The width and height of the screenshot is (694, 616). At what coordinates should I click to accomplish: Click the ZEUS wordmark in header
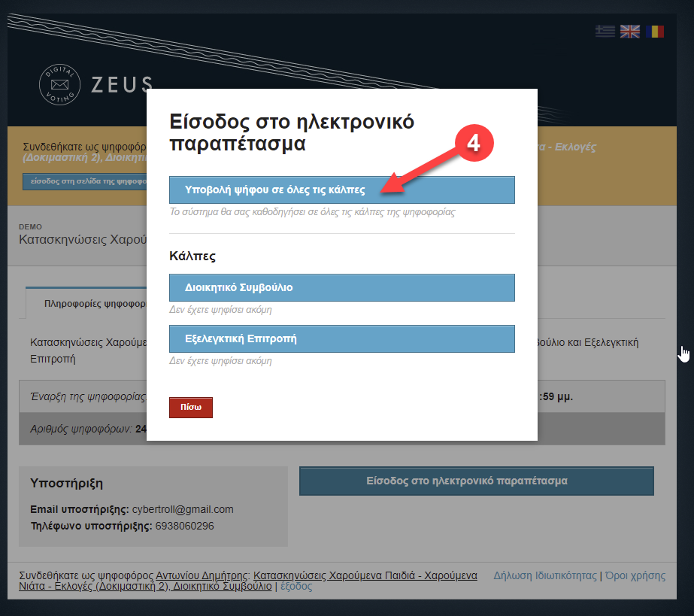coord(122,84)
